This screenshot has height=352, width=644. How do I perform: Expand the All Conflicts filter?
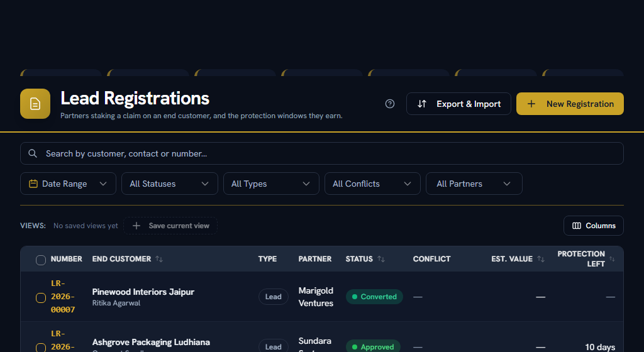[372, 184]
